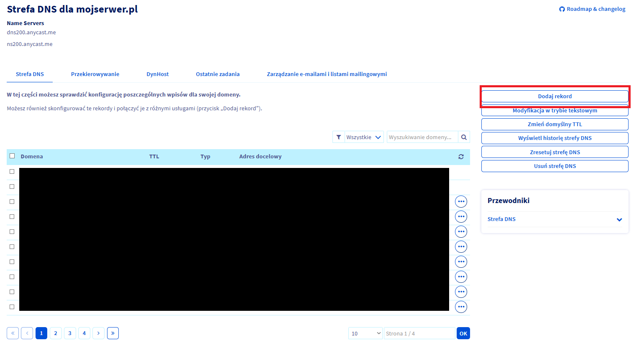
Task: Click the filter funnel icon
Action: pyautogui.click(x=338, y=137)
